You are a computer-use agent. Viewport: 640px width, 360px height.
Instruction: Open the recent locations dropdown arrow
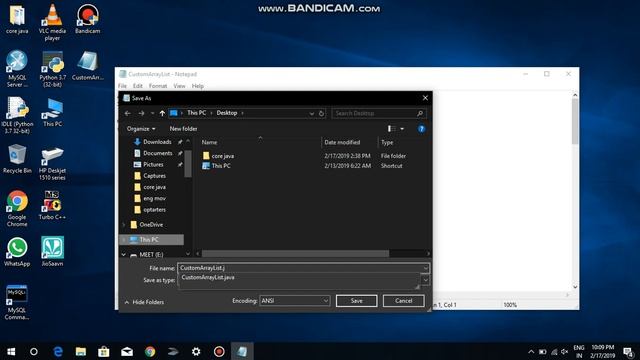click(x=152, y=113)
